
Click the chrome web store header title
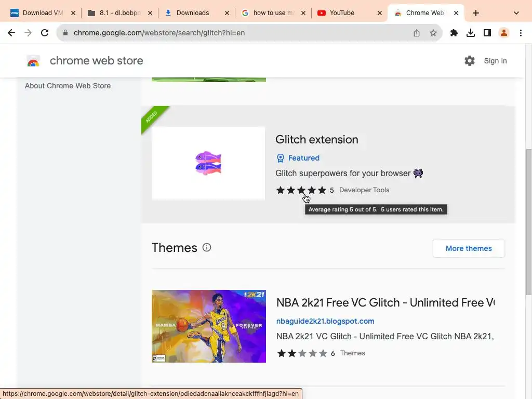pos(96,61)
